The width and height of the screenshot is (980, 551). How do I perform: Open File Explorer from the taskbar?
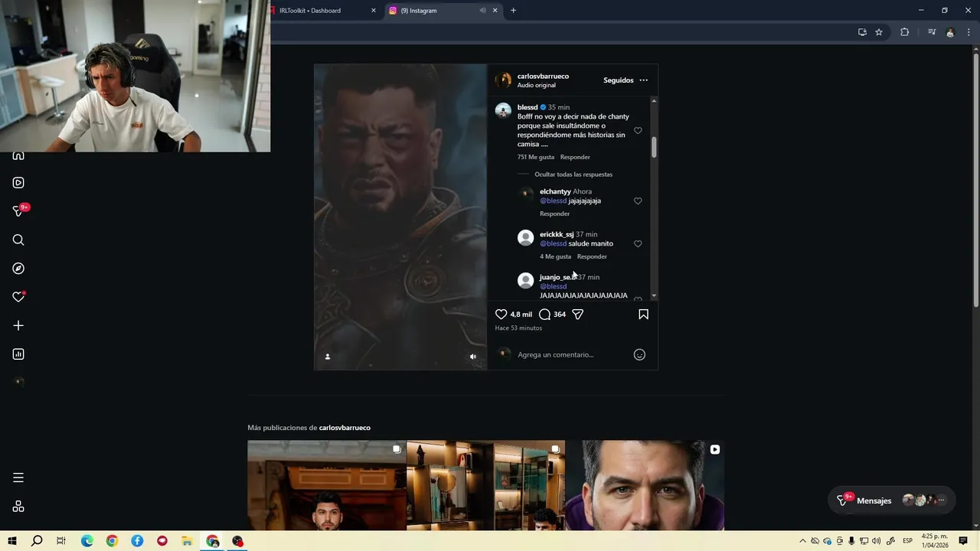click(x=187, y=541)
